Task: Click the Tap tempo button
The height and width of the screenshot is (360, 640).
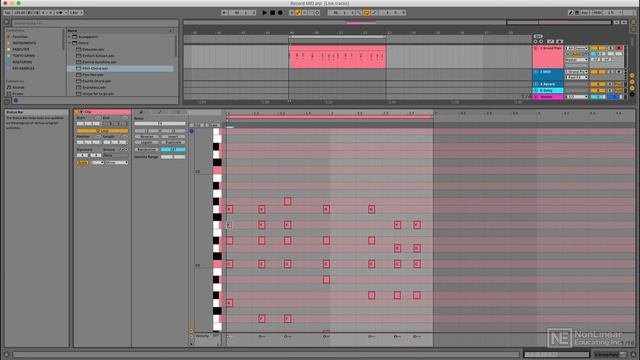Action: tap(7, 13)
